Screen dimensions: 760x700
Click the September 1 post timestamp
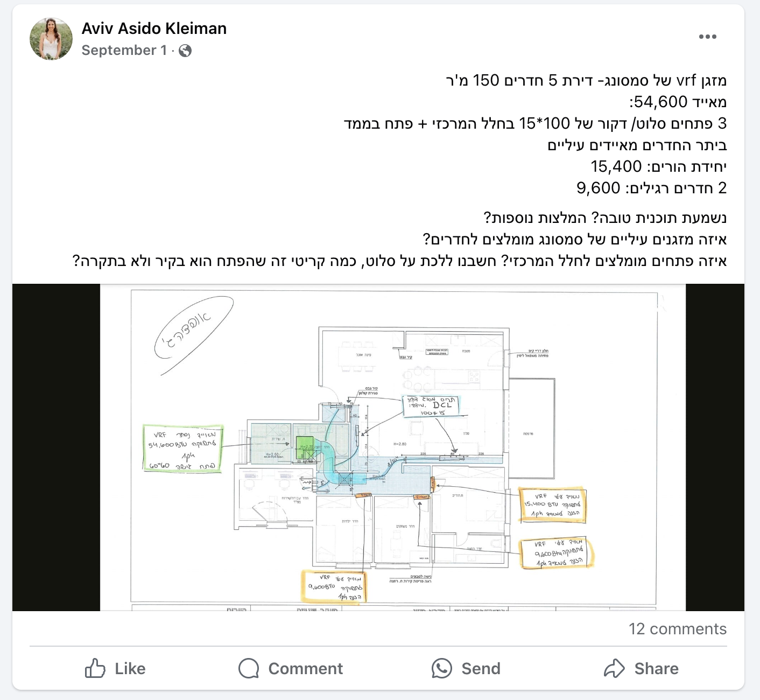pyautogui.click(x=124, y=50)
